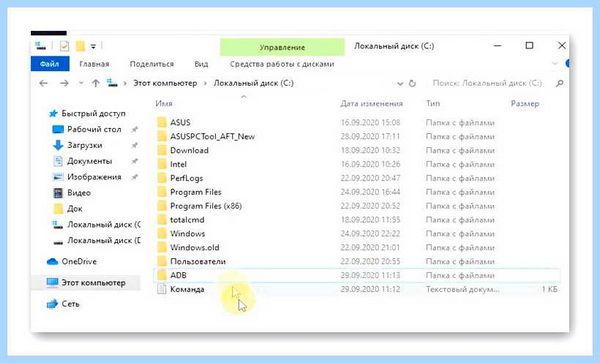
Task: Click Локальный диск (C:) breadcrumb in address bar
Action: [253, 83]
